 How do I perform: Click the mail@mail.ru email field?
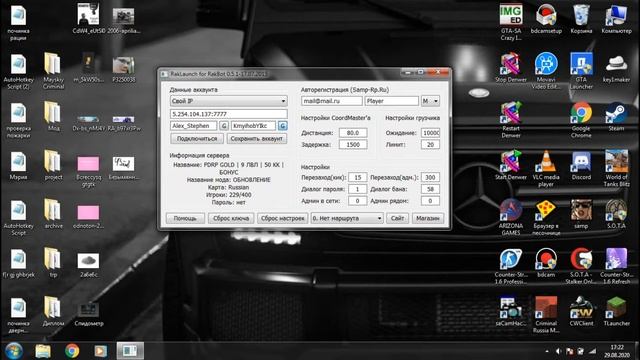pyautogui.click(x=331, y=101)
